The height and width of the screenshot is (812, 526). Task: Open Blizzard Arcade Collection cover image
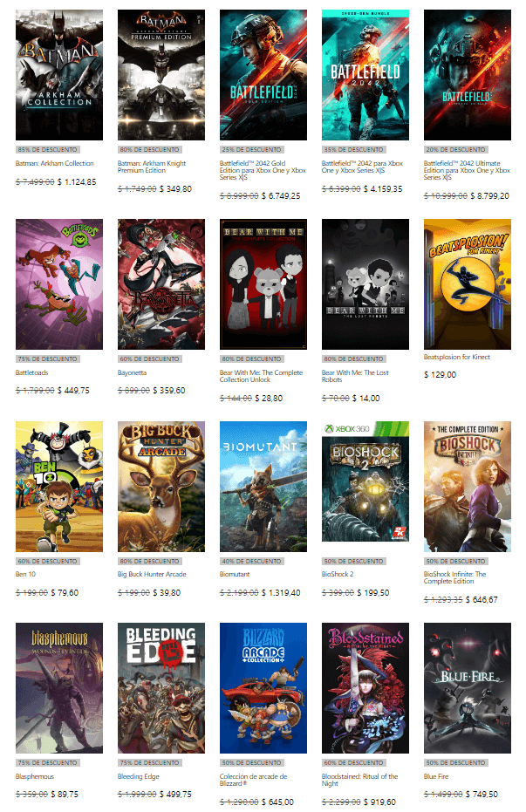coord(263,687)
